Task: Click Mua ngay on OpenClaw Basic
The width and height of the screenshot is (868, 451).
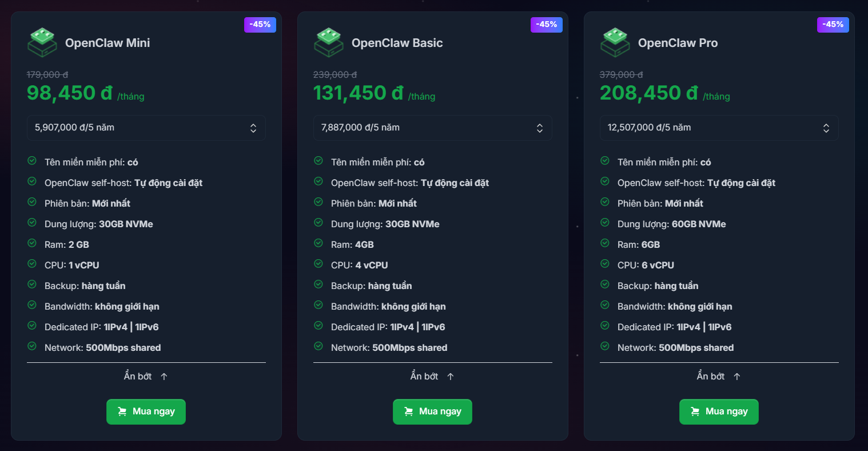Action: tap(432, 412)
